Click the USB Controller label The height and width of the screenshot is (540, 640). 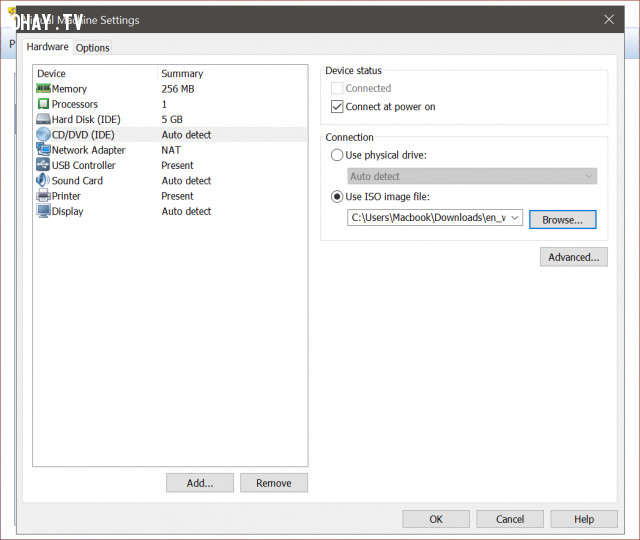tap(84, 165)
